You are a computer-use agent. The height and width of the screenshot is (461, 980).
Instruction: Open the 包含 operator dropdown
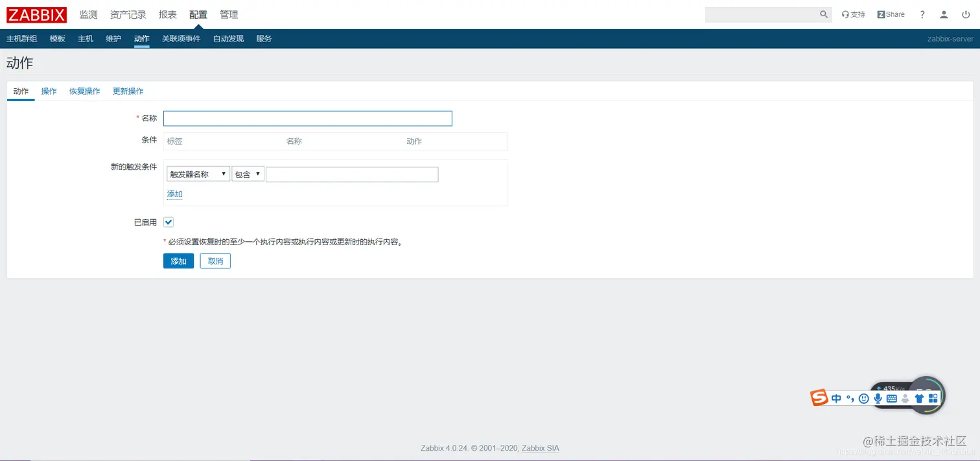pos(248,174)
